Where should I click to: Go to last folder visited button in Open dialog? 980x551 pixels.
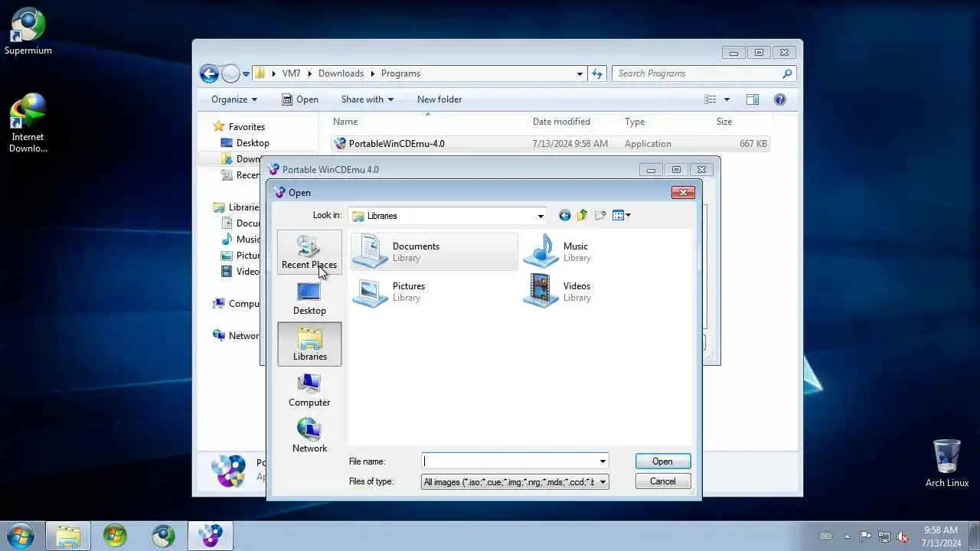(x=565, y=216)
